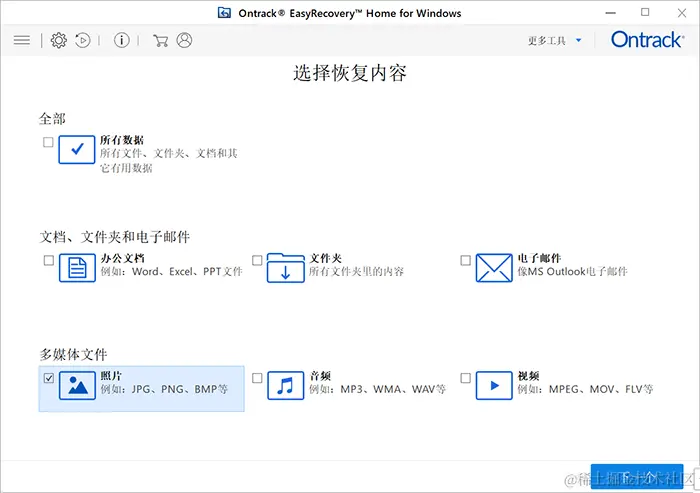Close the EasyRecovery window
Screen dimensions: 700x493
click(682, 13)
